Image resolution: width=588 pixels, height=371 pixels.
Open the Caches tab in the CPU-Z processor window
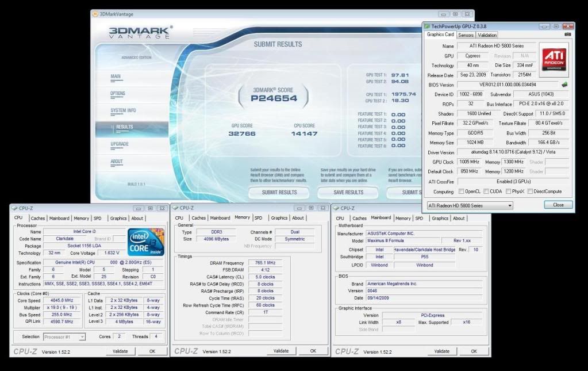(x=37, y=219)
